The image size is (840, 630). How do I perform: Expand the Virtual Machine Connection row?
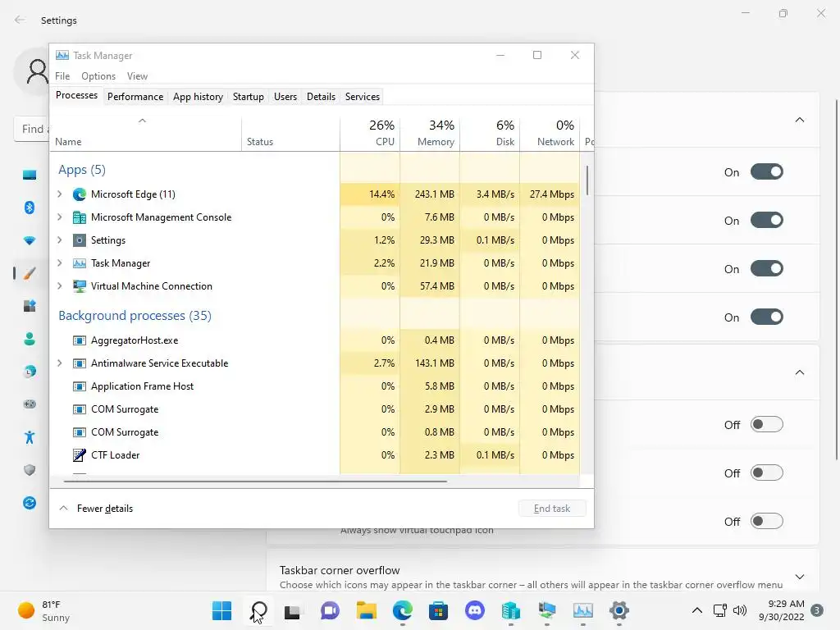click(59, 286)
